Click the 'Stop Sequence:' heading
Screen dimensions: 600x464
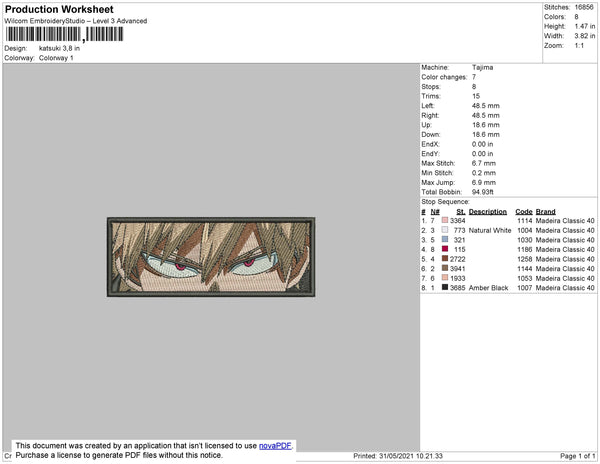point(445,202)
